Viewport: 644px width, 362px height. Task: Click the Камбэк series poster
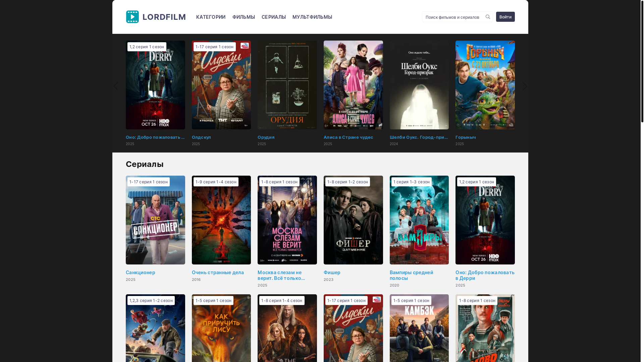419,328
